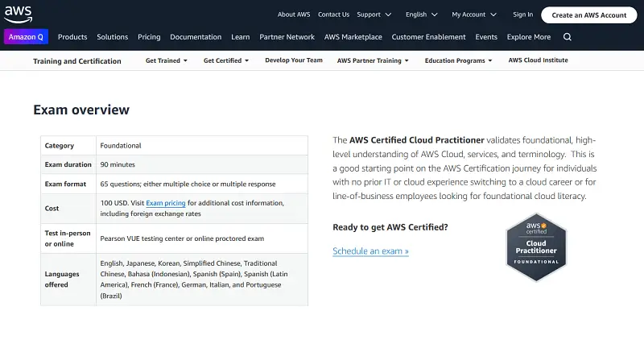Open AWS Marketplace menu item

pos(353,37)
